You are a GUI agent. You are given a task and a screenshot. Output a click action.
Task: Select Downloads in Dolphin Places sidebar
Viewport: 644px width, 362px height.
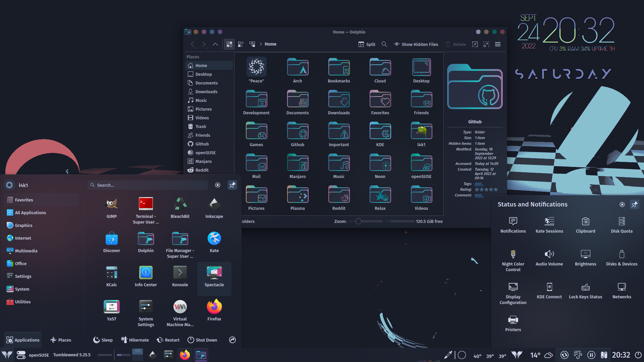(x=209, y=92)
